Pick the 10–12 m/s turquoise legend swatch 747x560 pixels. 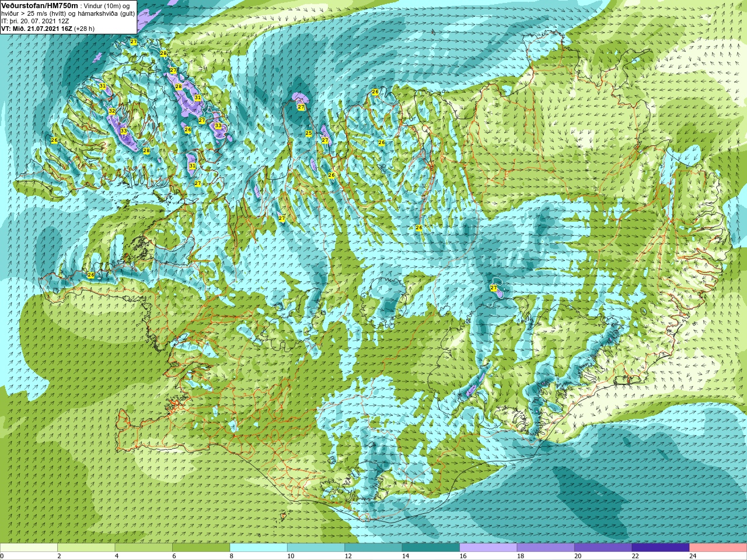[316, 548]
